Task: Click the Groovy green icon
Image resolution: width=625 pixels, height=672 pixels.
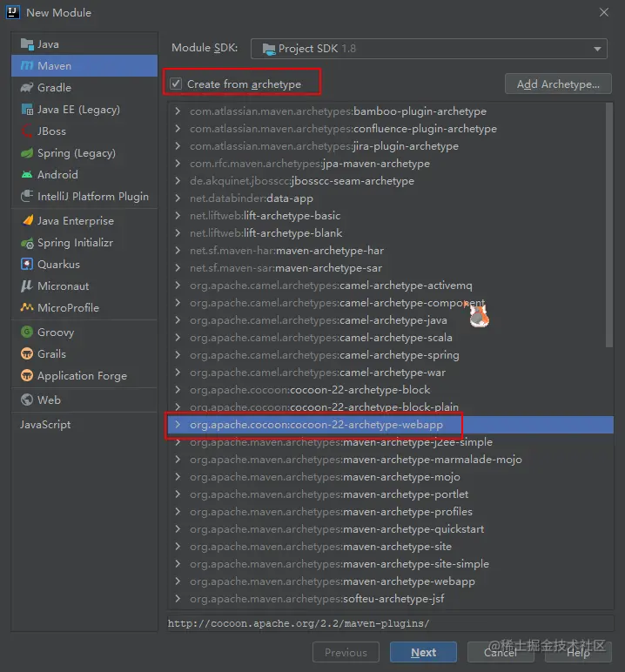Action: [x=27, y=332]
